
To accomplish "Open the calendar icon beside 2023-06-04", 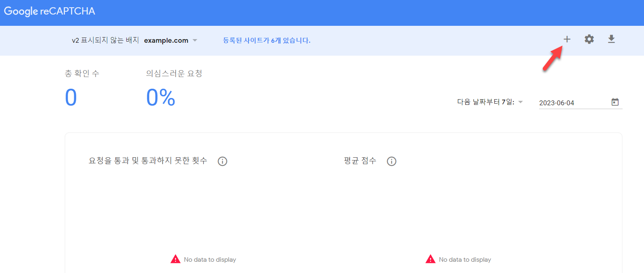I will click(x=615, y=102).
